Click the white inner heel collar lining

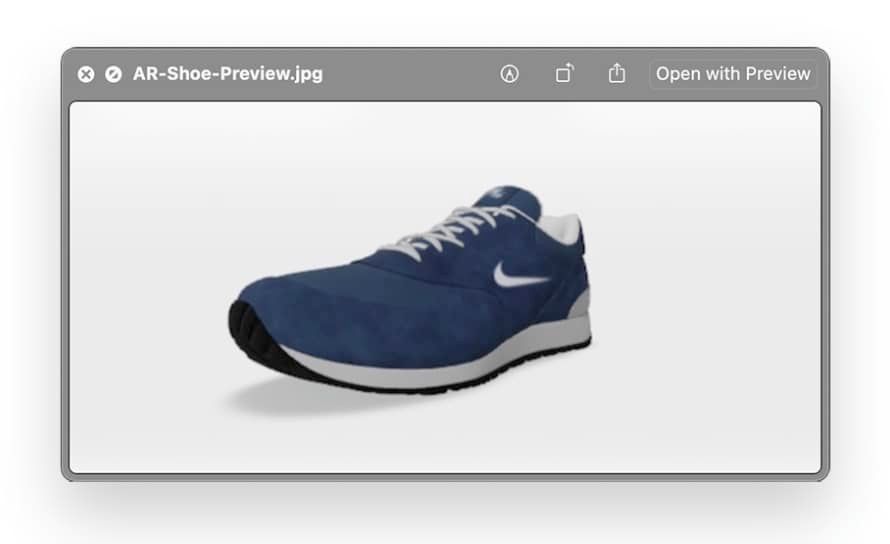[x=563, y=228]
